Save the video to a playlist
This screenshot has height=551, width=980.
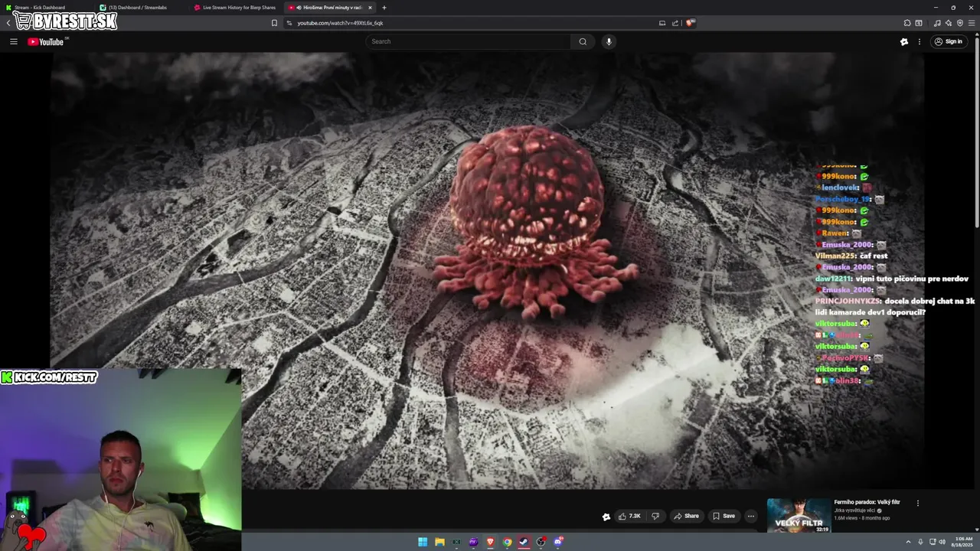(724, 516)
